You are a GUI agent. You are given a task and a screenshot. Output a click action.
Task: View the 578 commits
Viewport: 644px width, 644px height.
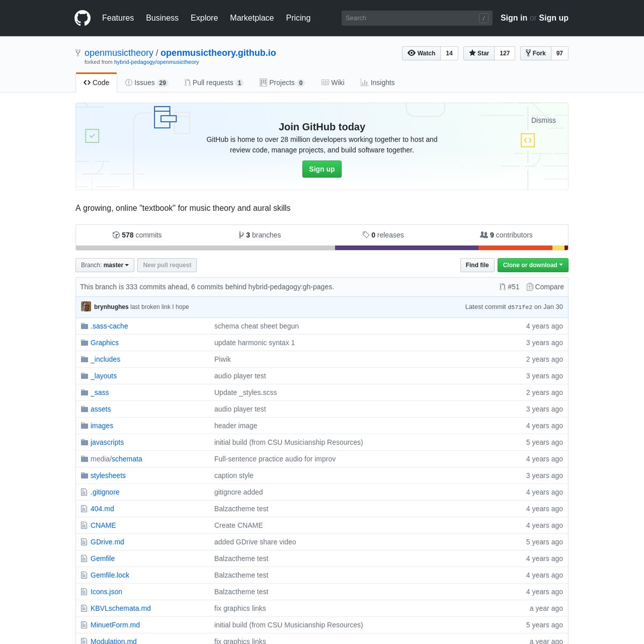[137, 235]
